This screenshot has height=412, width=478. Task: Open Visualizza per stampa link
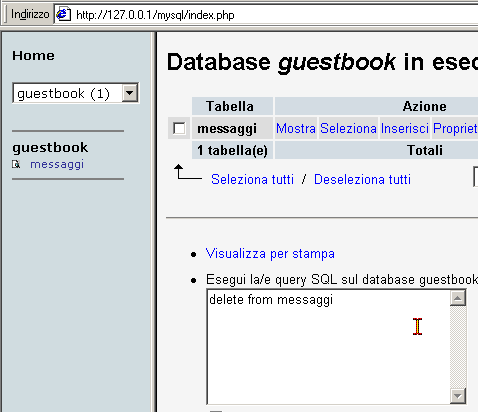[270, 253]
